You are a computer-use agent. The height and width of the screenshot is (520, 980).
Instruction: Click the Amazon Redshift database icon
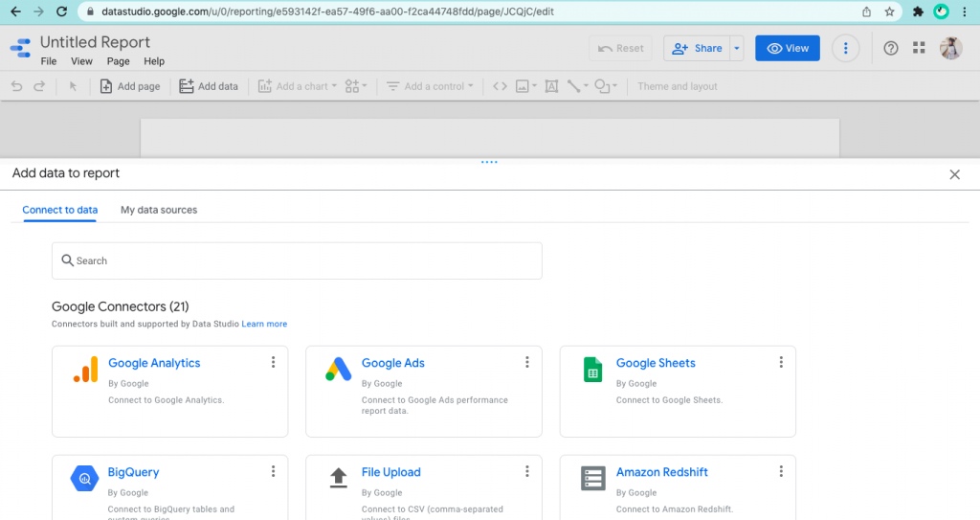click(592, 479)
